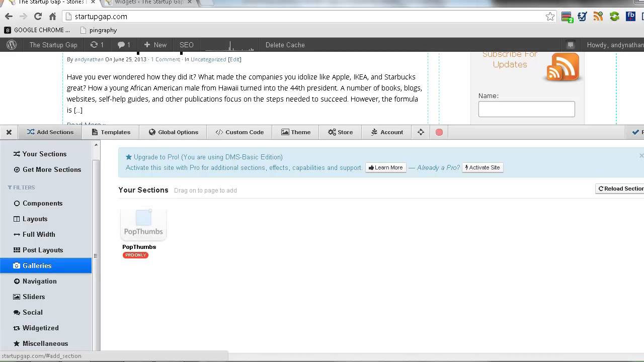Filter sections by Full Width
644x362 pixels.
(x=46, y=234)
